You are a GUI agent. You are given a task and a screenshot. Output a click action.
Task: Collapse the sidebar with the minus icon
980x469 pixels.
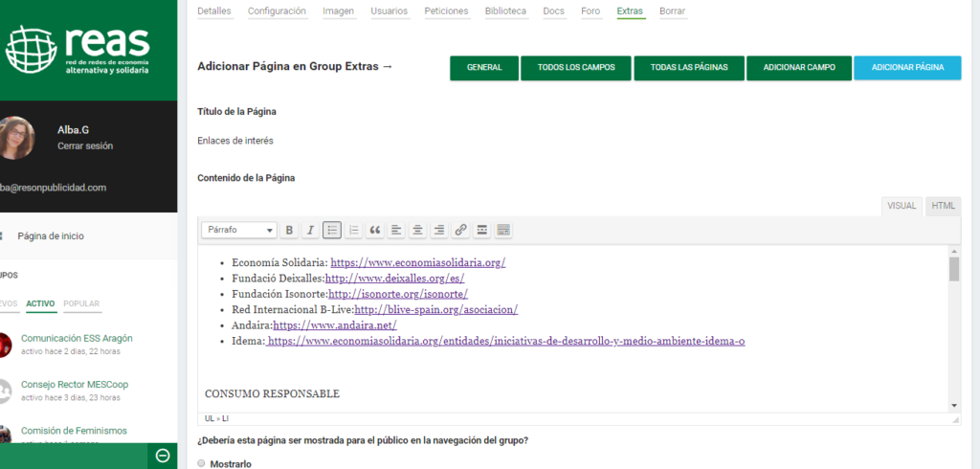coord(163,456)
